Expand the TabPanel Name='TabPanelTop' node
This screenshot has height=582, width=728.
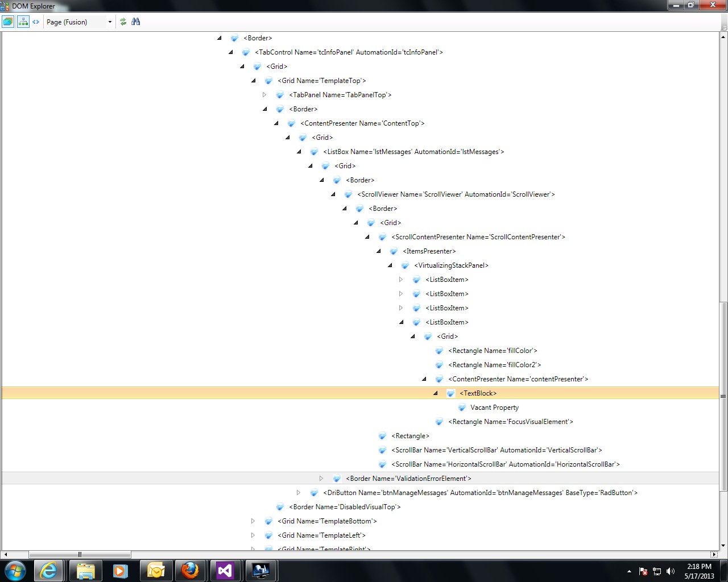[x=264, y=95]
